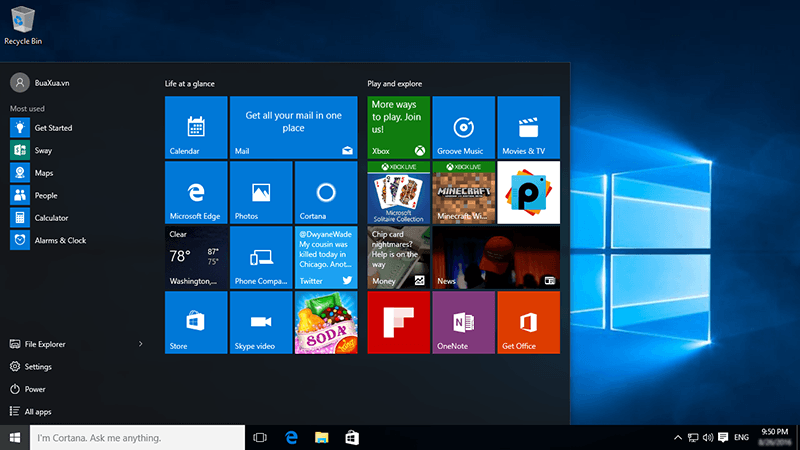800x450 pixels.
Task: Open the OneNote tile
Action: pyautogui.click(x=464, y=322)
